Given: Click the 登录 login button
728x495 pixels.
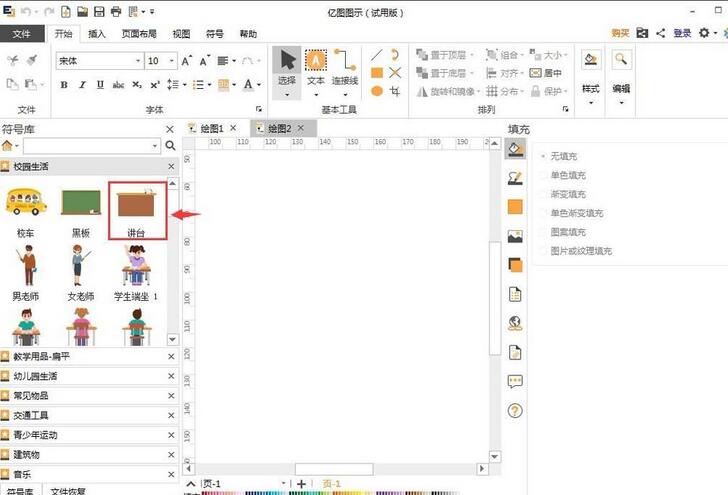Looking at the screenshot, I should [x=682, y=34].
